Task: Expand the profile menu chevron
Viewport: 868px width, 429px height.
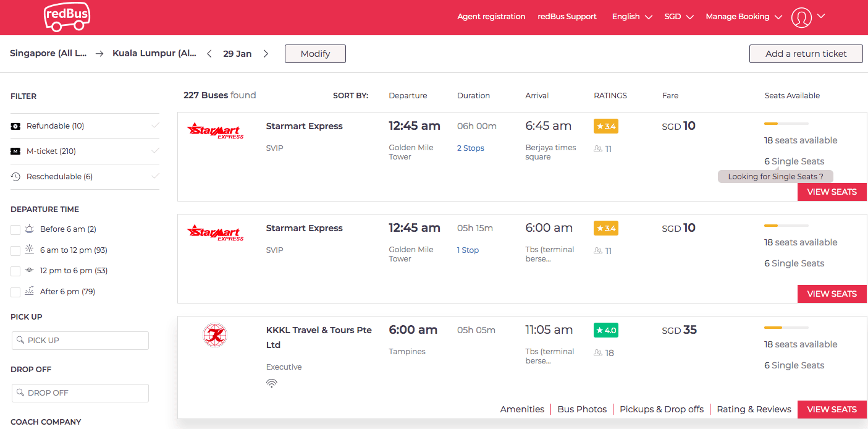Action: pyautogui.click(x=821, y=17)
